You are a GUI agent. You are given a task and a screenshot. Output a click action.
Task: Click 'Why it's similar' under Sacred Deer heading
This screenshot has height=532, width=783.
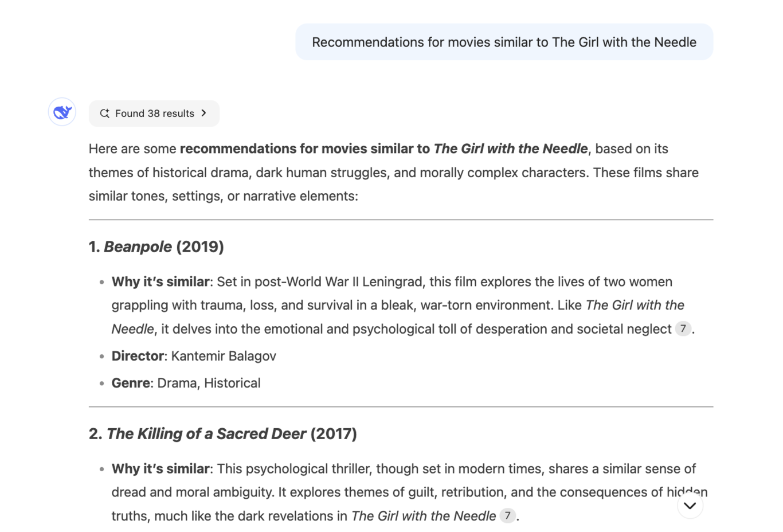[160, 469]
